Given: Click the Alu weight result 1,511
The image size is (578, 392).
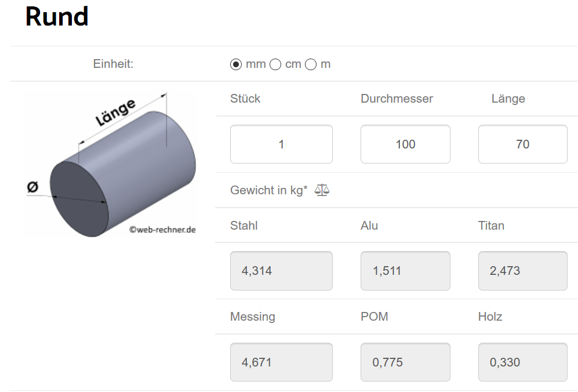Looking at the screenshot, I should [405, 271].
